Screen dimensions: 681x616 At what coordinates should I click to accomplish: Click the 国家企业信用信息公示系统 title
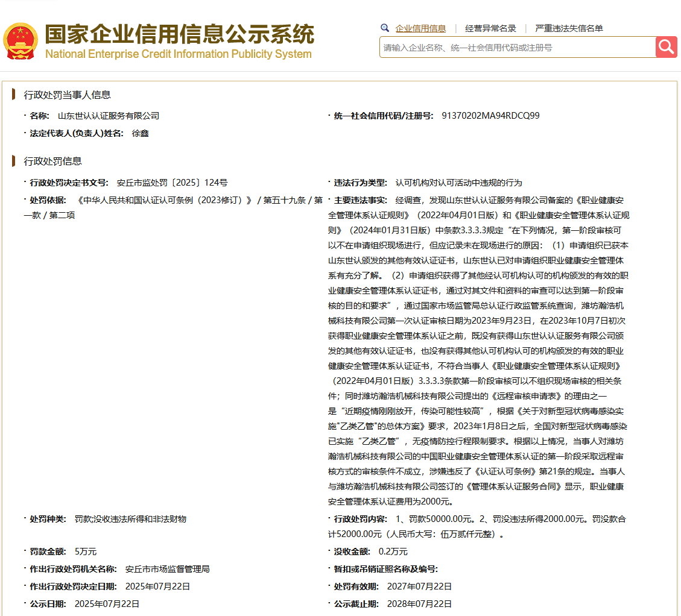179,34
